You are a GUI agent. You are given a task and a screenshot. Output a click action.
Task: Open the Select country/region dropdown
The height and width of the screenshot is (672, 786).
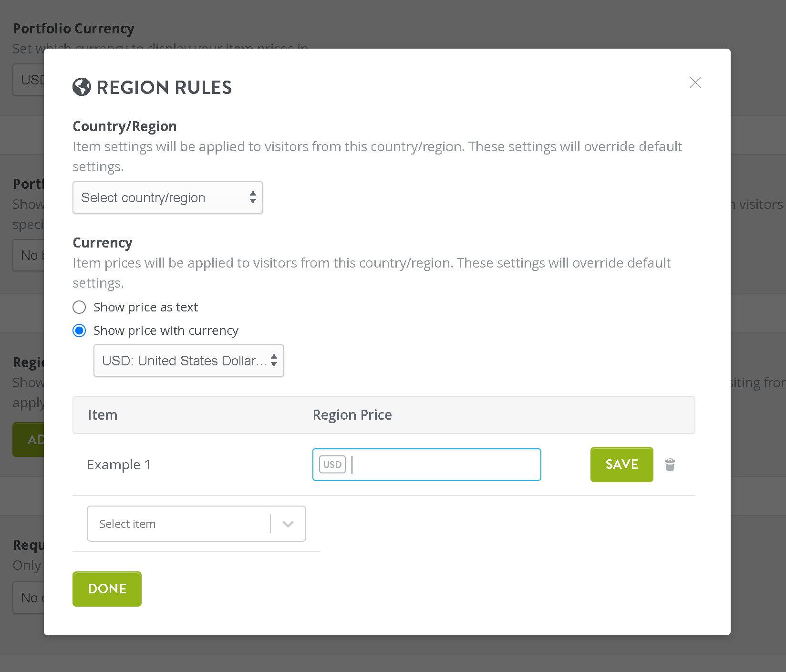168,197
